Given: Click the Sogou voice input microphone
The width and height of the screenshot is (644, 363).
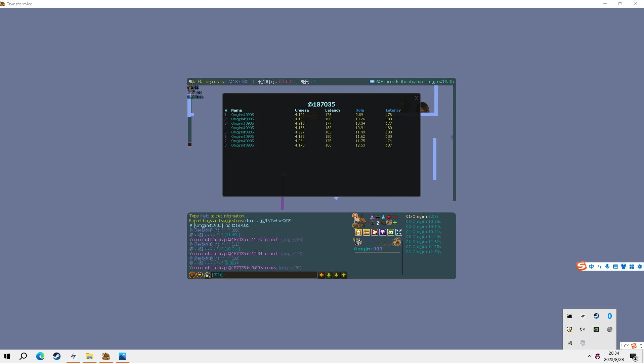Looking at the screenshot, I should [607, 267].
